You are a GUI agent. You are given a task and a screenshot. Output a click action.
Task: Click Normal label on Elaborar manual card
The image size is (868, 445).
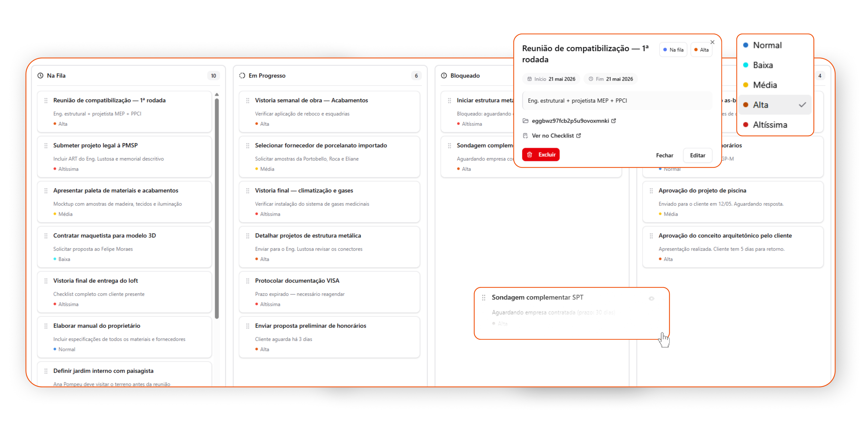tap(67, 349)
